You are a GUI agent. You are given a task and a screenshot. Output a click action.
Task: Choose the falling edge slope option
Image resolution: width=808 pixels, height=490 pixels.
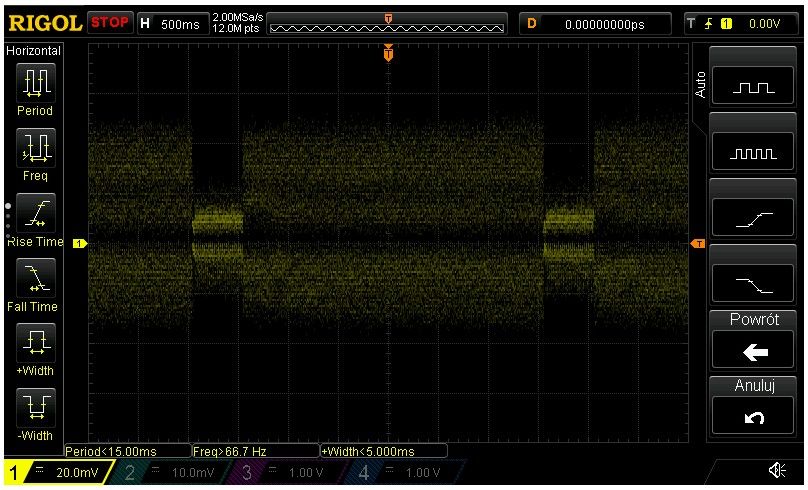point(753,284)
